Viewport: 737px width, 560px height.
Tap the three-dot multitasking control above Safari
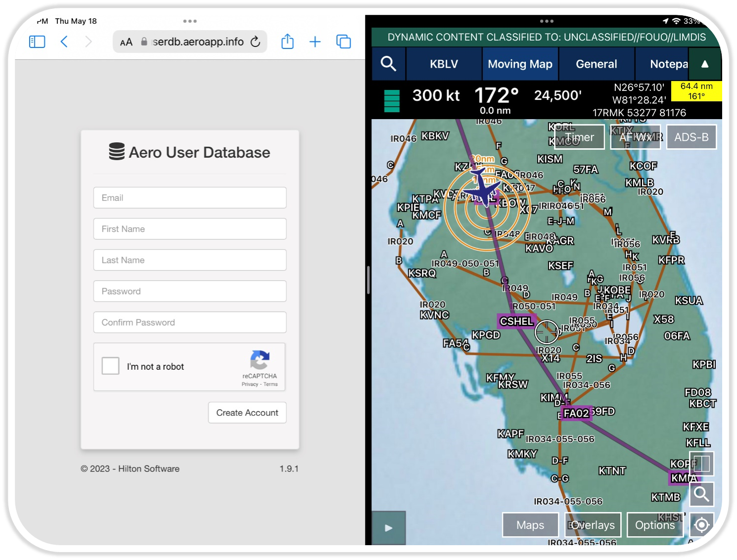tap(190, 21)
